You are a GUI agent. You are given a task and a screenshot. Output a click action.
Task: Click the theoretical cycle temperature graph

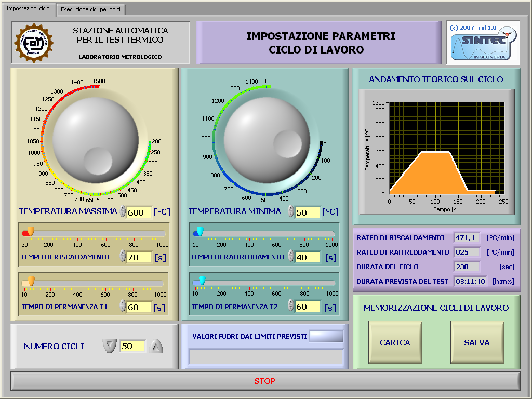tap(446, 148)
